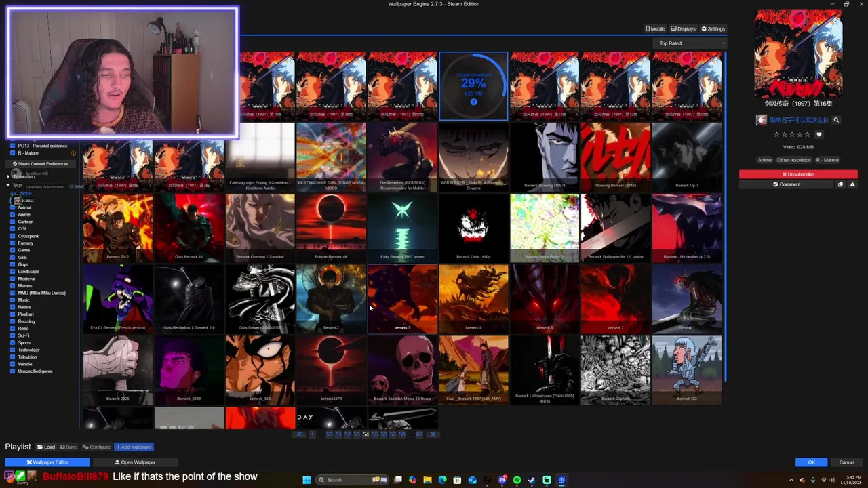Confirm with the OK button
Screen dimensions: 868x488
(811, 462)
